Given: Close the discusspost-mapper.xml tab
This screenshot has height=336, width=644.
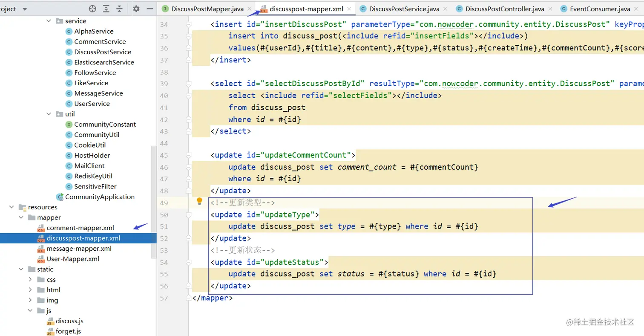Looking at the screenshot, I should (x=349, y=9).
